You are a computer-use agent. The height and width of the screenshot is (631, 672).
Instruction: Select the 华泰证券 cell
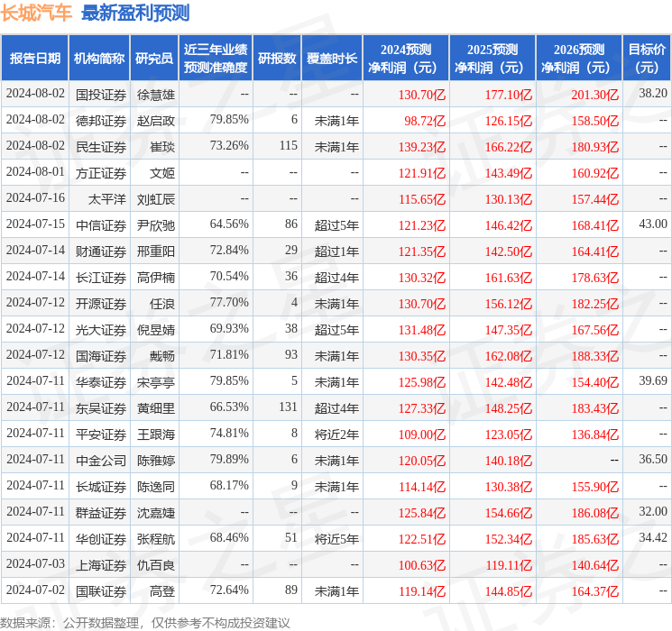click(101, 382)
